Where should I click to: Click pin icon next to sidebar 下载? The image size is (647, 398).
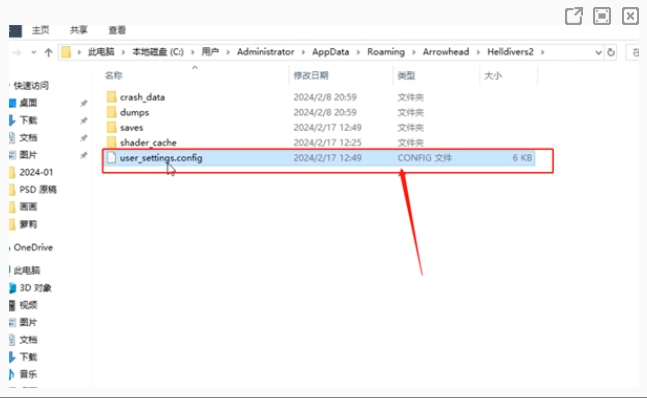click(84, 120)
